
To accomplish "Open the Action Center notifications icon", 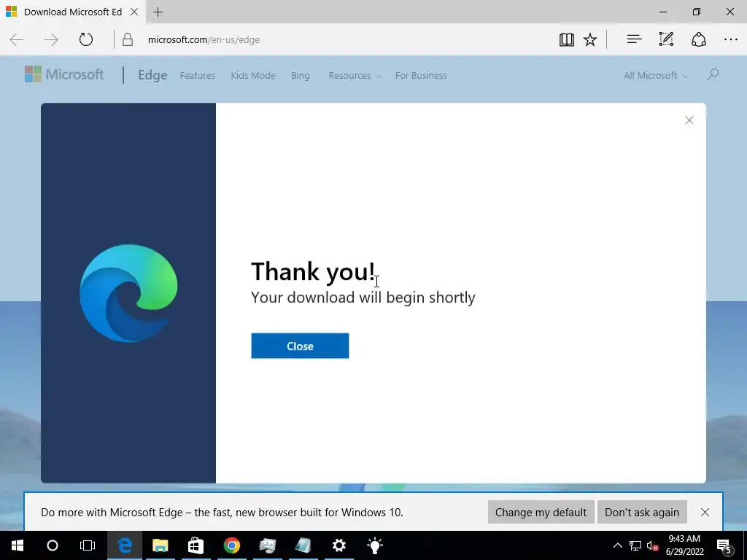I will 724,545.
